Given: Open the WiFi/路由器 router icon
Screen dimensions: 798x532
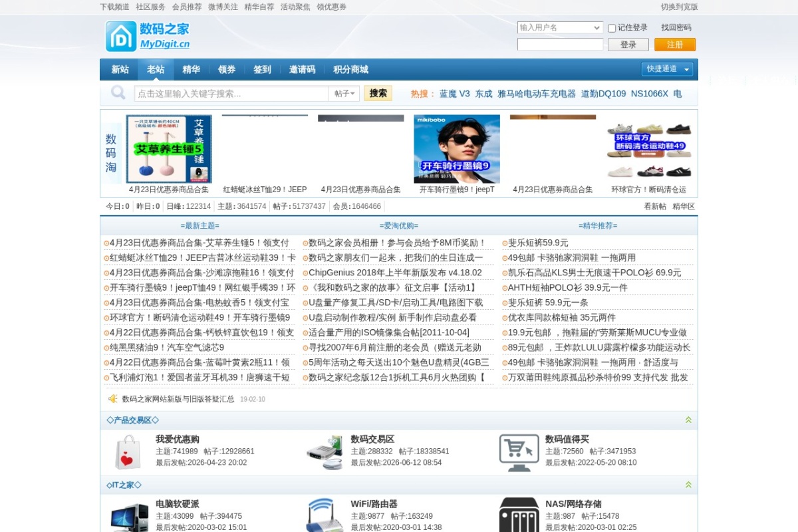Looking at the screenshot, I should pos(325,515).
